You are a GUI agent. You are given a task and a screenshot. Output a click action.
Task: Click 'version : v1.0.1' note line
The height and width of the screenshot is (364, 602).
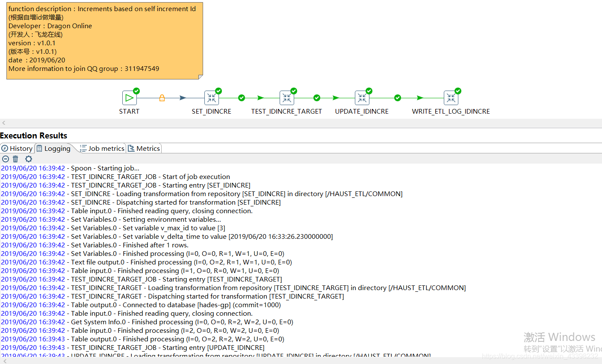[x=32, y=43]
